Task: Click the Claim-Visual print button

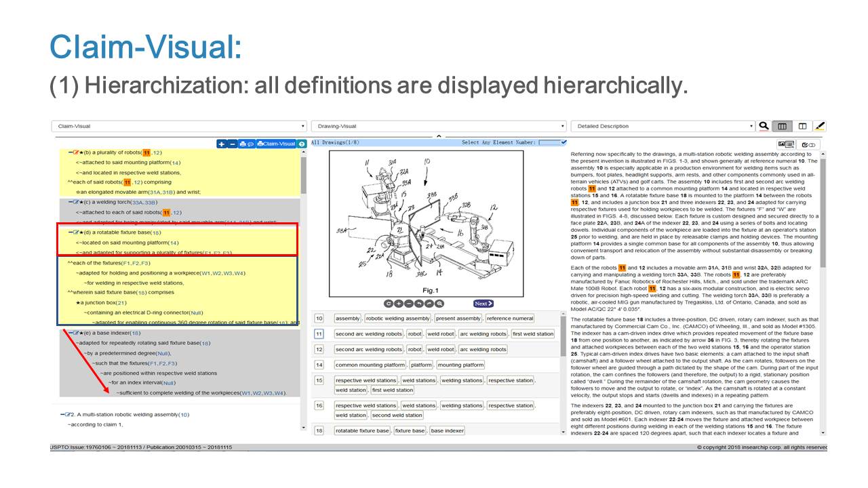Action: click(277, 144)
